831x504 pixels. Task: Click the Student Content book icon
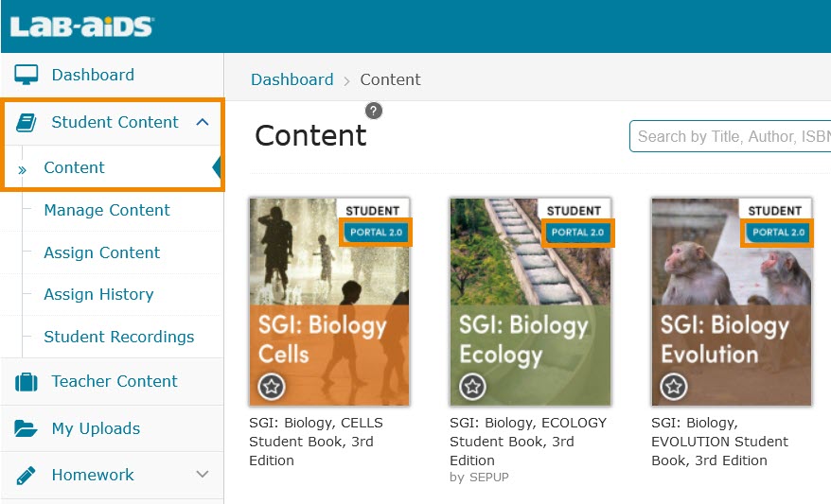26,123
